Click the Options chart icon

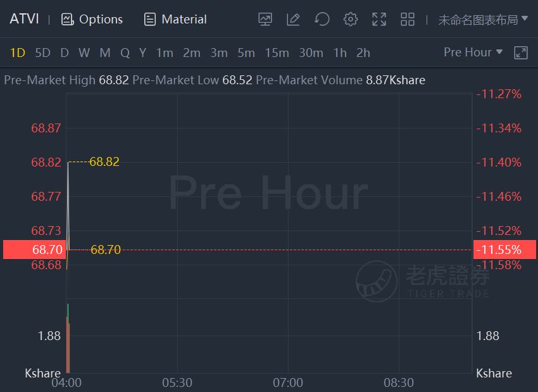(x=92, y=19)
